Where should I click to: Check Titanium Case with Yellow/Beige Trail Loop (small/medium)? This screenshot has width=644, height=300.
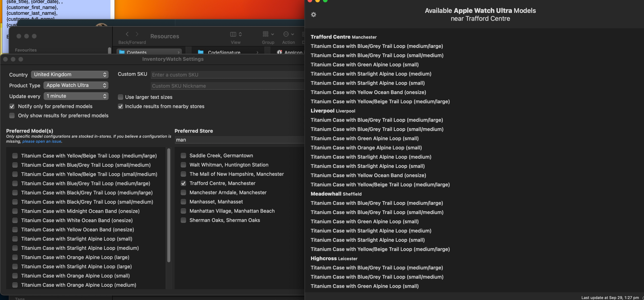tap(15, 174)
